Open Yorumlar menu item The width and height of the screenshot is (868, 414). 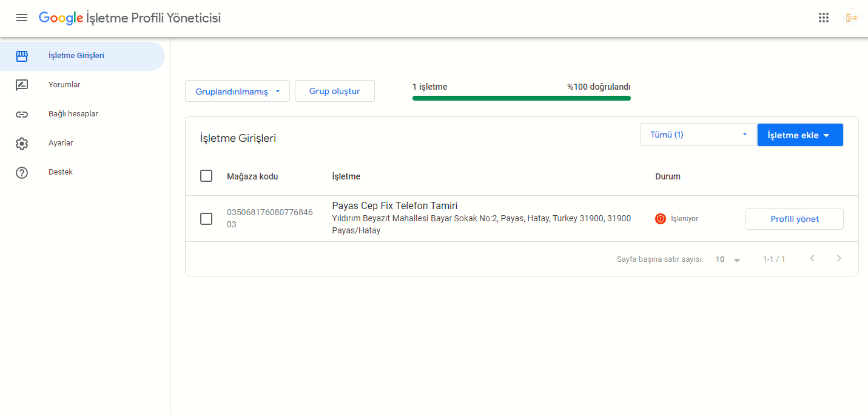[x=82, y=85]
